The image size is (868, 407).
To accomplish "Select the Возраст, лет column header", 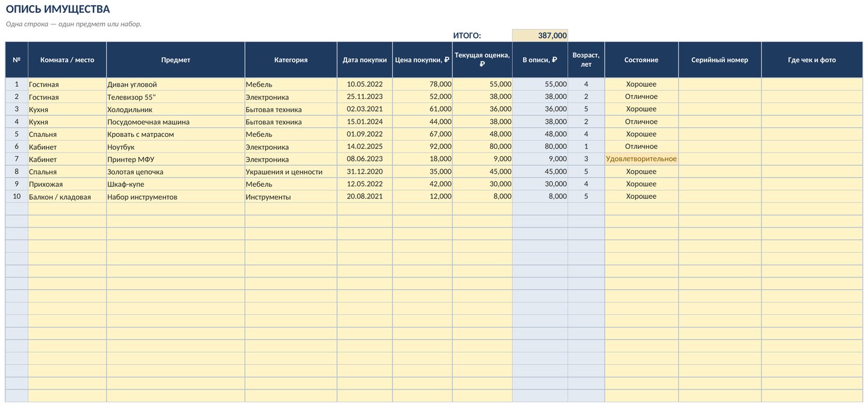I will click(x=586, y=60).
